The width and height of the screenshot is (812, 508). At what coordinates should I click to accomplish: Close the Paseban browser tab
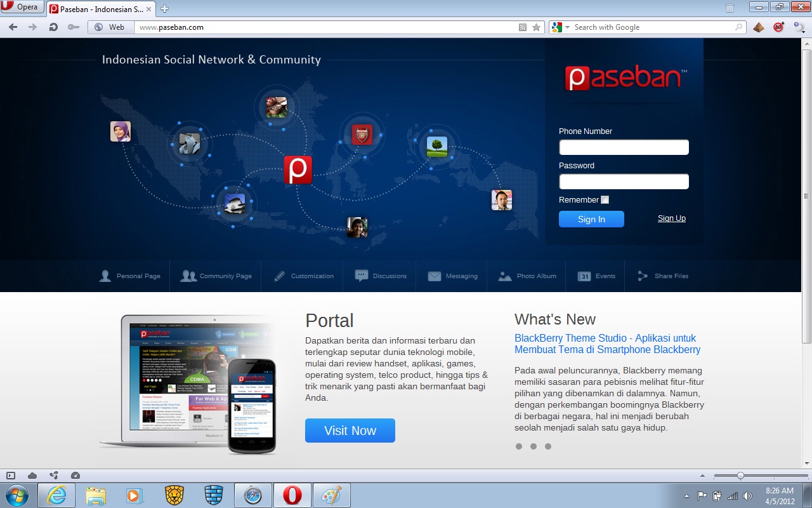pyautogui.click(x=150, y=9)
